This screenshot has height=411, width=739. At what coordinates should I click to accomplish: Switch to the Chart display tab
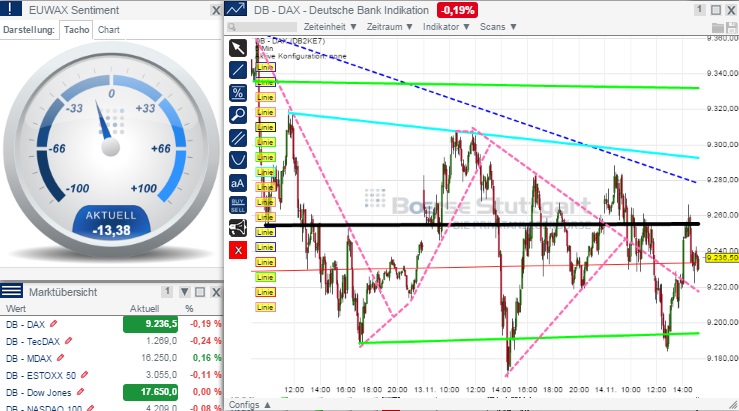108,30
